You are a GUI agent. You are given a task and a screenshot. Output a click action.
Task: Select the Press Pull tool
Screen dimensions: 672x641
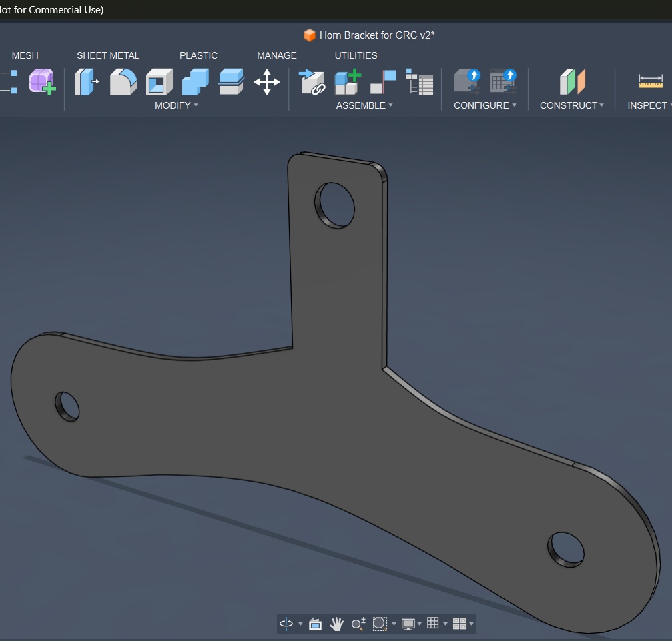[87, 82]
